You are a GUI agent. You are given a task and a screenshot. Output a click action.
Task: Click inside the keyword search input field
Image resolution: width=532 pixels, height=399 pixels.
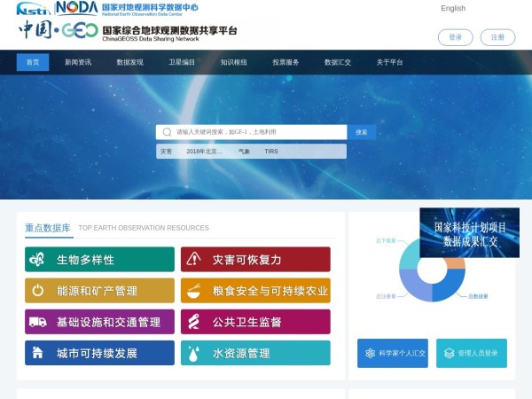[257, 132]
